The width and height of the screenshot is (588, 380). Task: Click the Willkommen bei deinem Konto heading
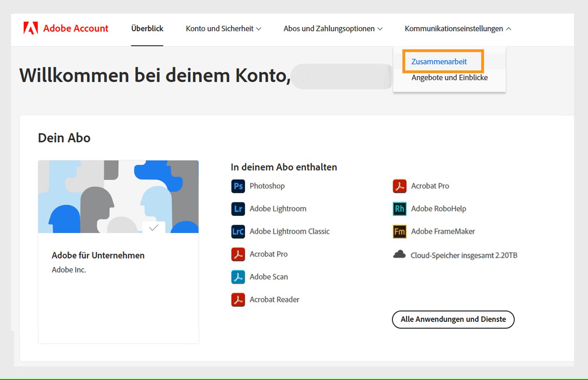point(155,75)
